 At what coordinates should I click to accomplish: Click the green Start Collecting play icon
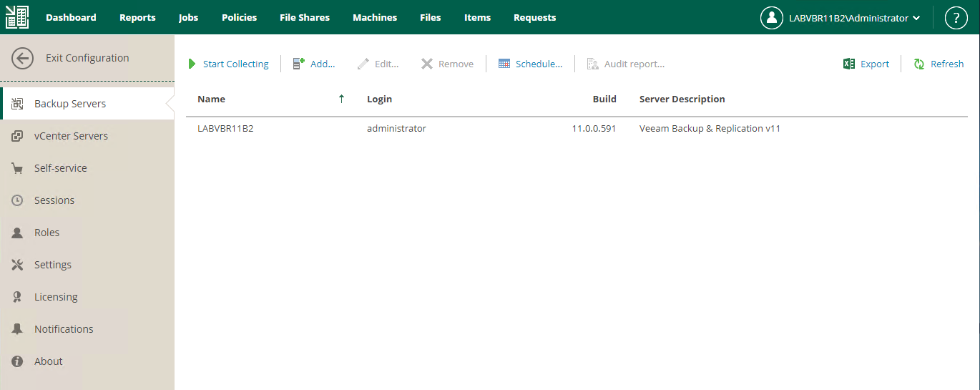(192, 64)
